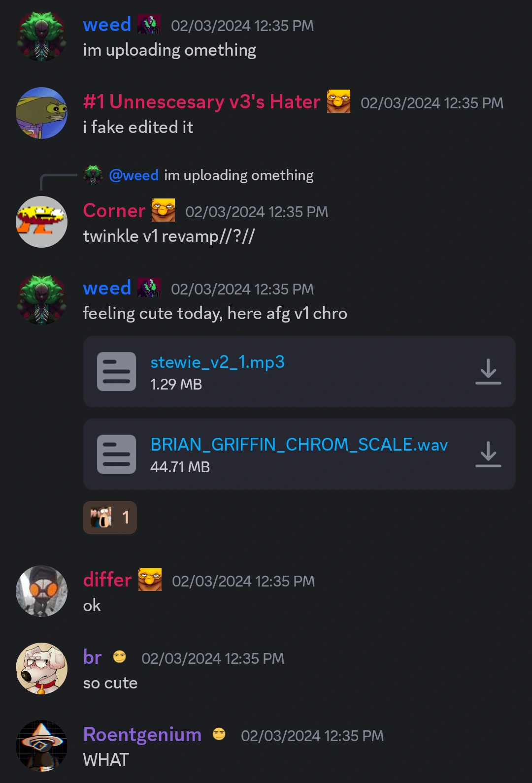Click role icon after #1 Unnescesary v3's Hater
Screen dimensions: 532x783
click(338, 101)
